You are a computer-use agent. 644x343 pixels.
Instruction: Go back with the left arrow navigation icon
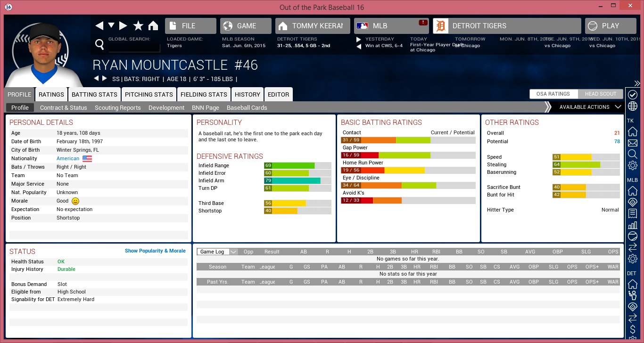tap(99, 25)
